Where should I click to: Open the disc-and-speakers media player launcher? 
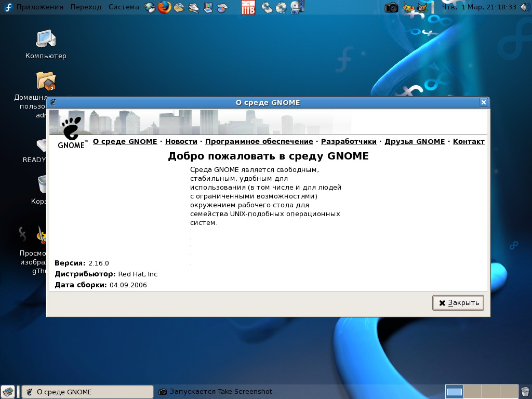coord(298,7)
